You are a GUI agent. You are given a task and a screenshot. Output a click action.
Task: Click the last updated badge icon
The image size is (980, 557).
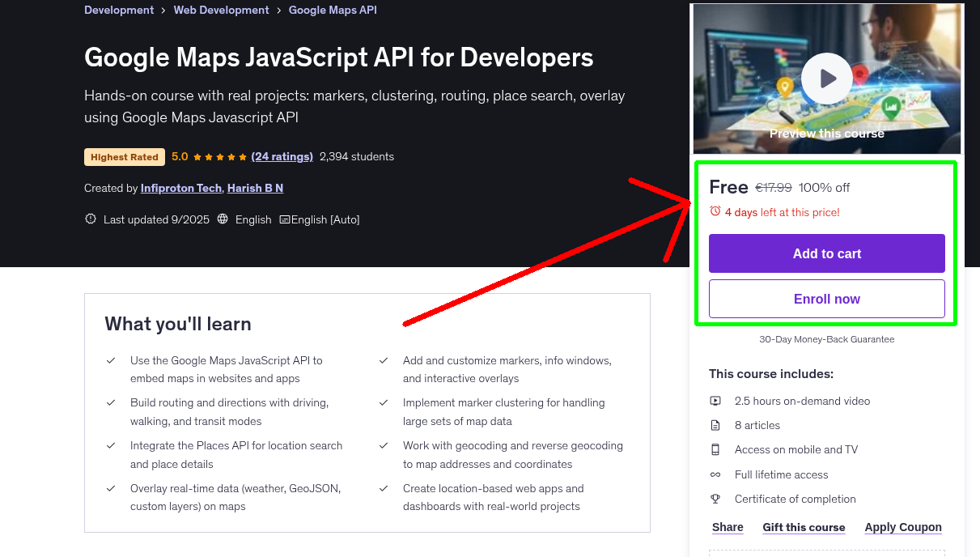[x=90, y=219]
